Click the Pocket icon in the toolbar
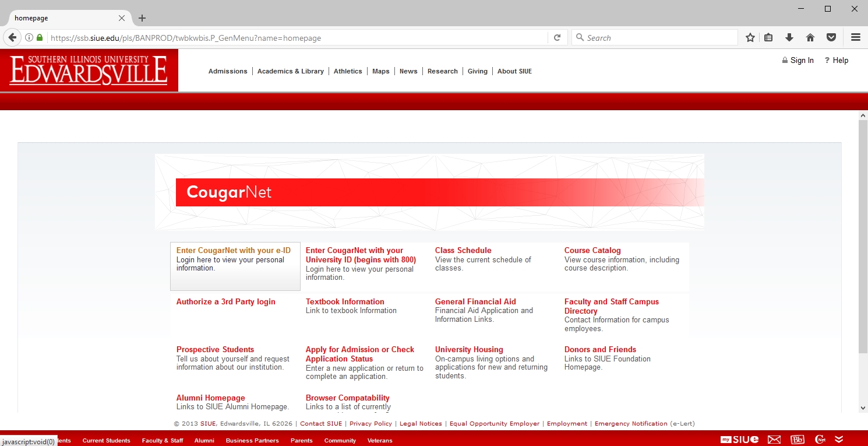Viewport: 868px width, 446px height. (831, 37)
